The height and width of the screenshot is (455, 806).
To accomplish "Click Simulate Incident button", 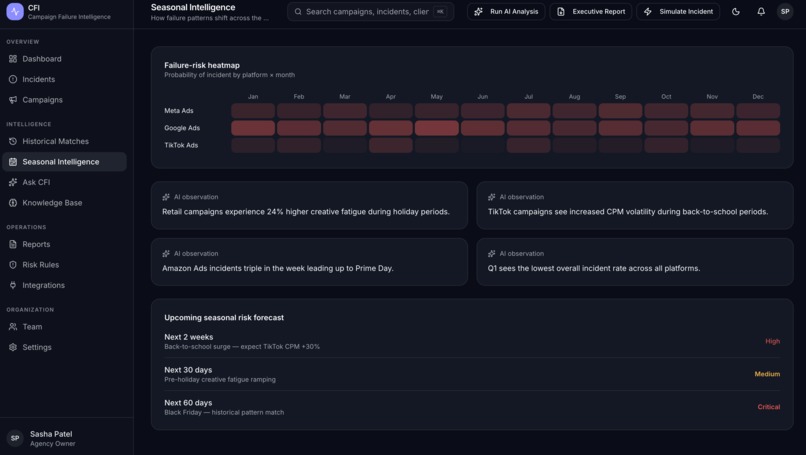I will (x=678, y=11).
